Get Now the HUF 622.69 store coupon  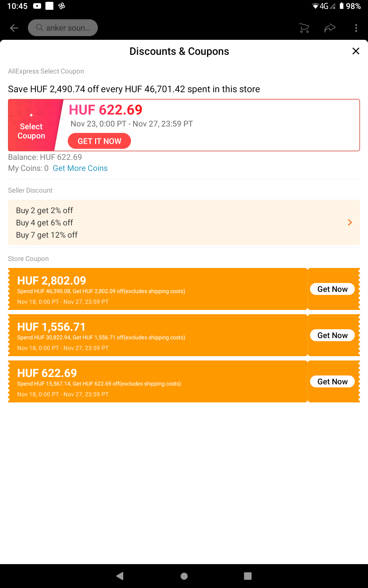click(332, 382)
